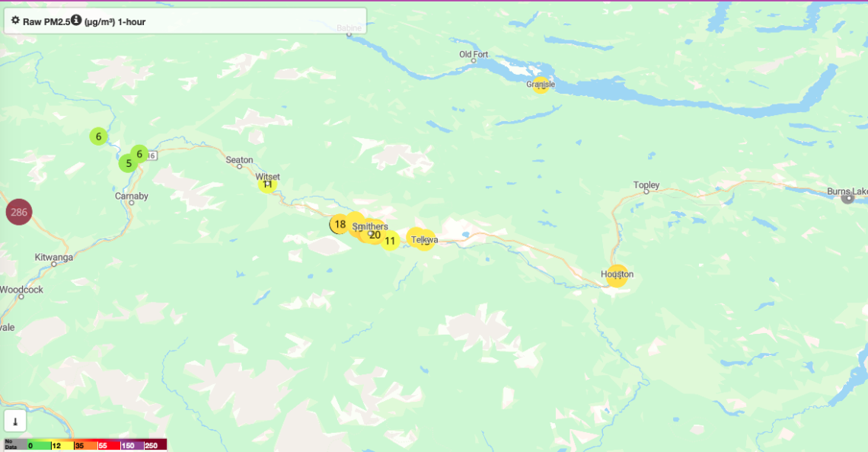
Task: Click the Topley town label on map
Action: click(646, 184)
